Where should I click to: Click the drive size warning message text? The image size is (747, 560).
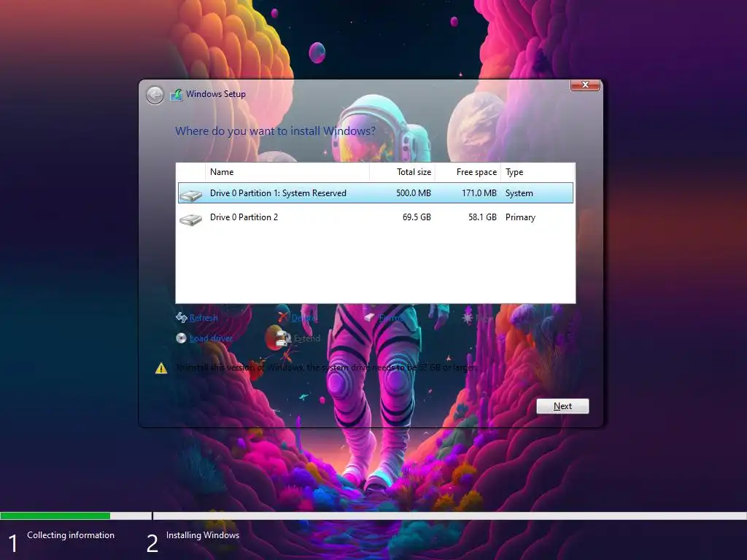[326, 367]
